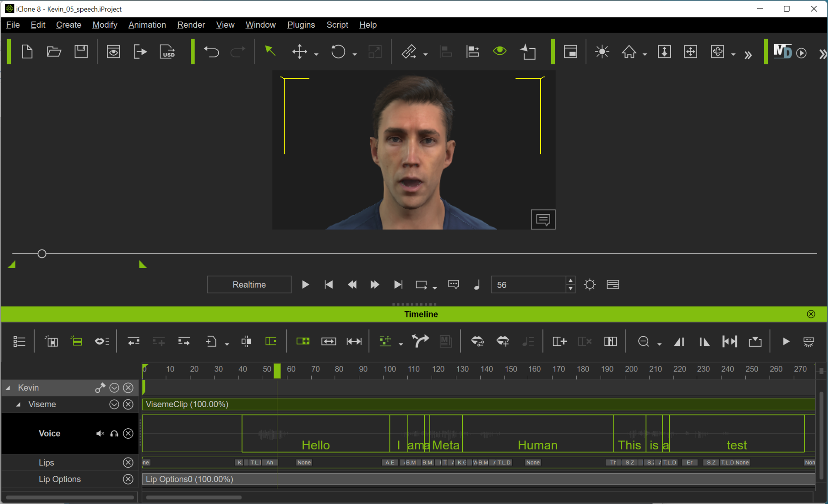The image size is (828, 504).
Task: Toggle the subtitle speech bubble icon
Action: pyautogui.click(x=454, y=285)
